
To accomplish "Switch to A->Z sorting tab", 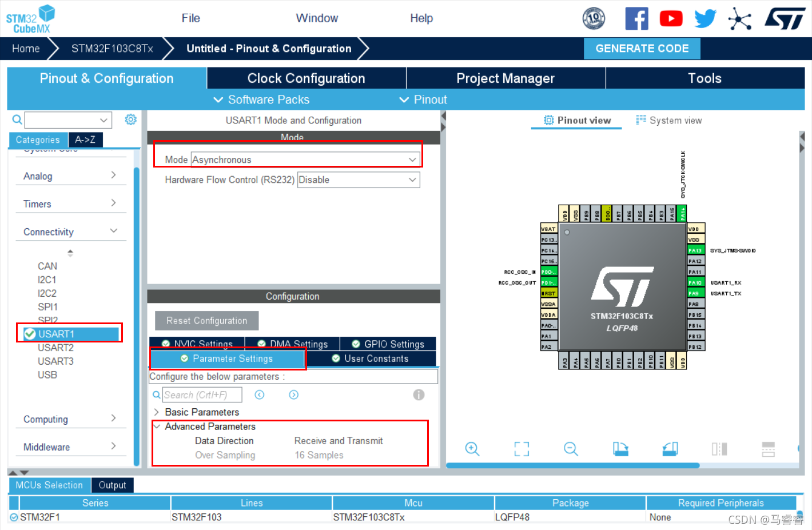I will [x=85, y=140].
